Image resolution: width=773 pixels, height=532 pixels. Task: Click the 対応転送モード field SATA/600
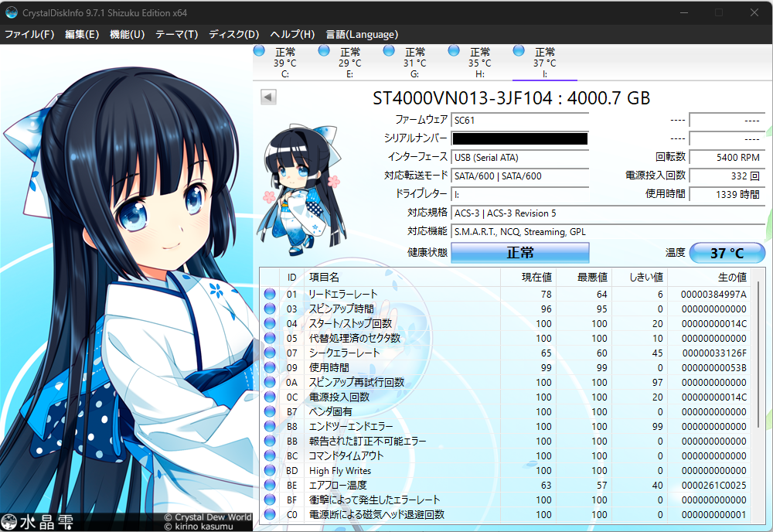(519, 176)
